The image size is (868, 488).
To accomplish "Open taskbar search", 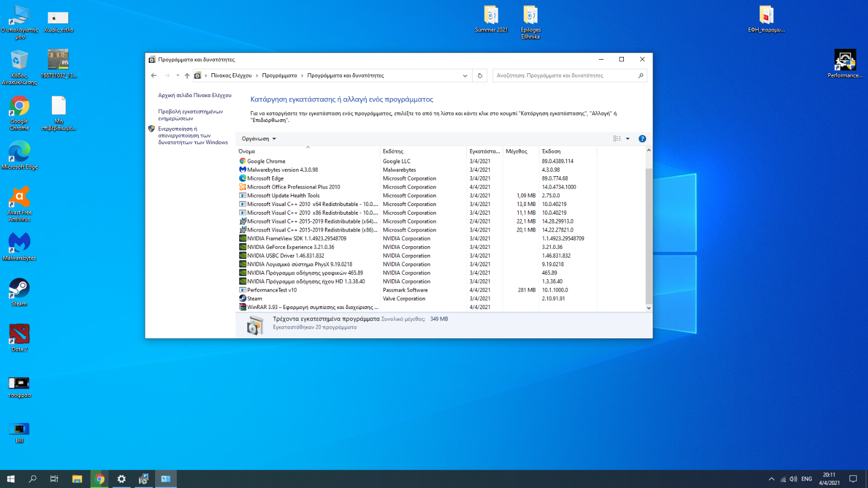I will point(33,479).
